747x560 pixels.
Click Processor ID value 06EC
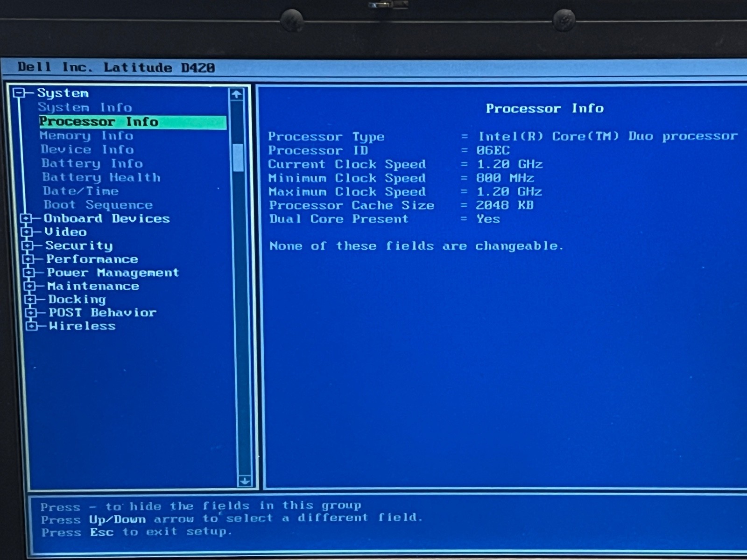[493, 150]
